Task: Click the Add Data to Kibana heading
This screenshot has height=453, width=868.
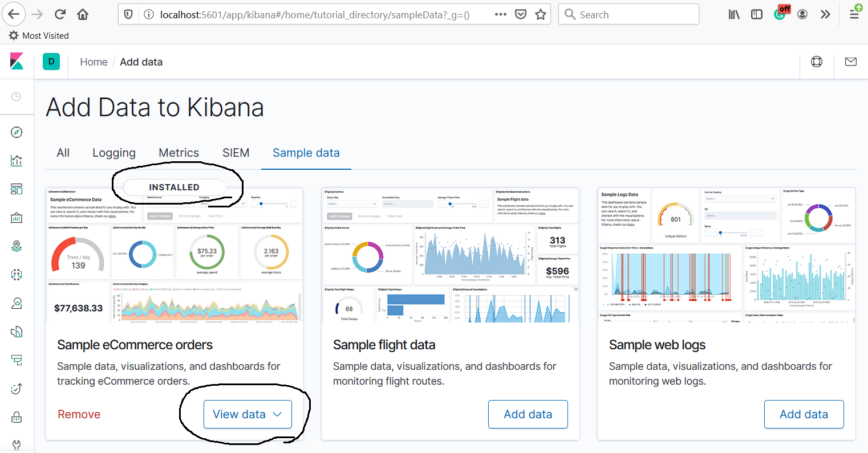Action: pyautogui.click(x=155, y=107)
